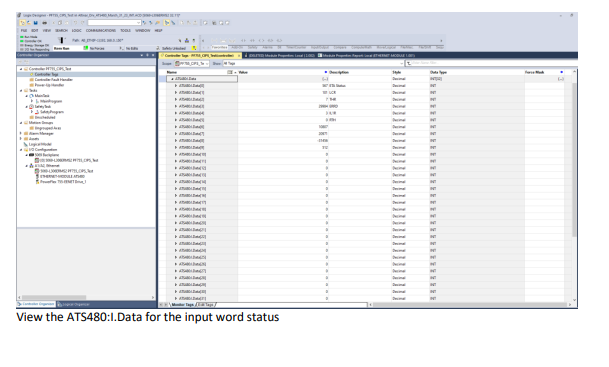Collapse the Tasks tree node
Image resolution: width=609 pixels, height=367 pixels.
(x=21, y=90)
